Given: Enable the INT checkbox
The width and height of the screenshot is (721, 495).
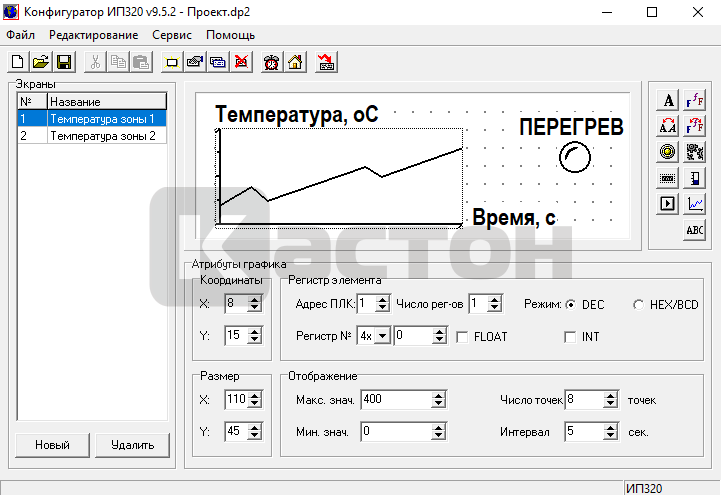Looking at the screenshot, I should [x=570, y=337].
